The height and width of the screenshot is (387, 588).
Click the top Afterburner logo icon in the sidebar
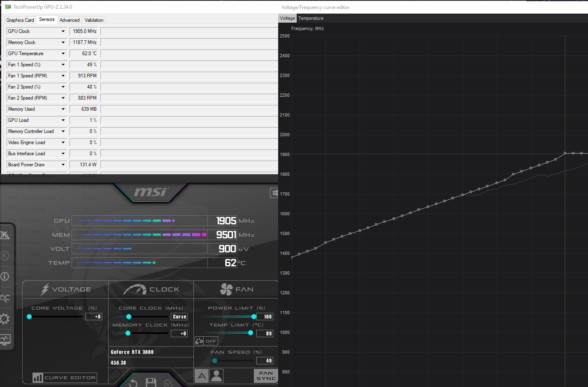[5, 235]
